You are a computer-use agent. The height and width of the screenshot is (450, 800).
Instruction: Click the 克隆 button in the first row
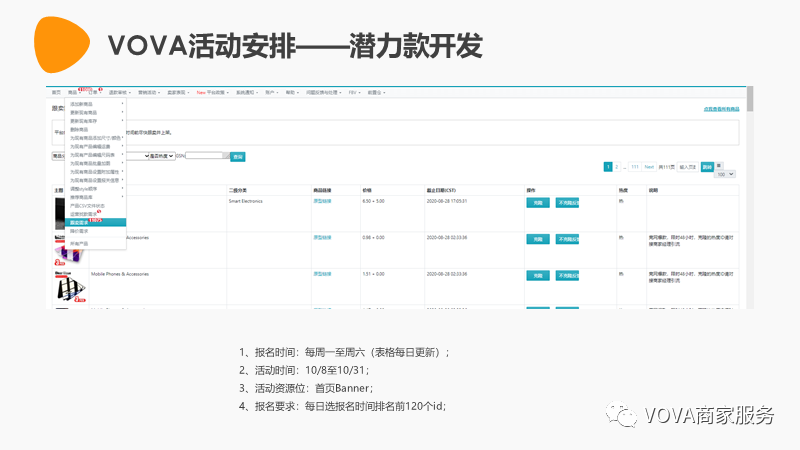538,202
